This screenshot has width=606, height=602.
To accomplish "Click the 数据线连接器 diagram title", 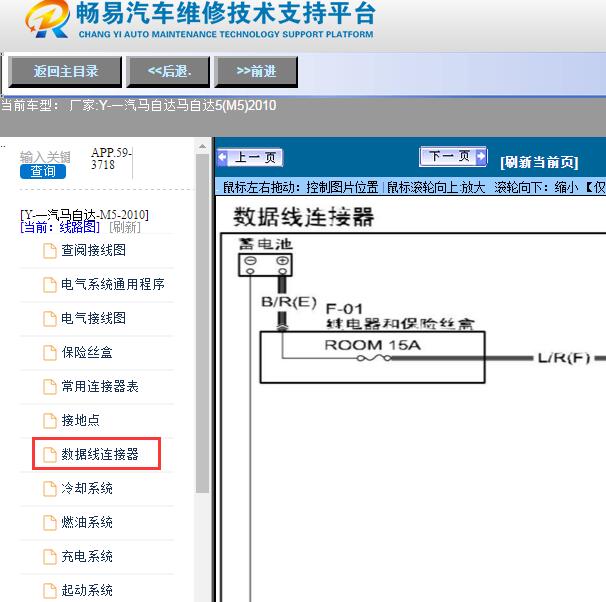I will (x=303, y=216).
